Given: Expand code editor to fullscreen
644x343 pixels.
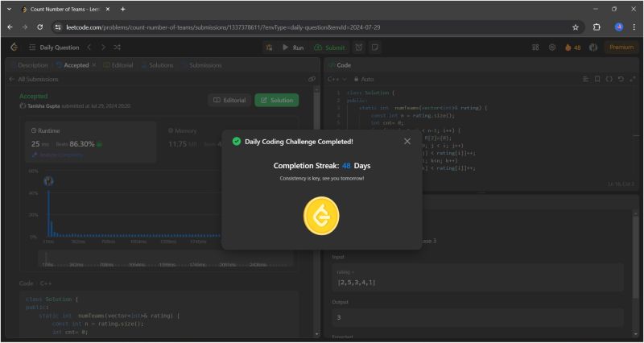Looking at the screenshot, I should click(x=633, y=79).
